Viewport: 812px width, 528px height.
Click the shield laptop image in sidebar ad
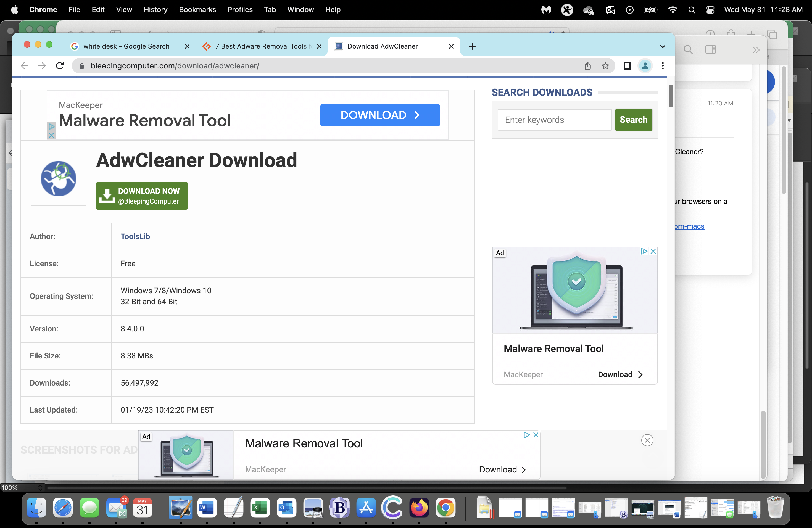coord(575,290)
